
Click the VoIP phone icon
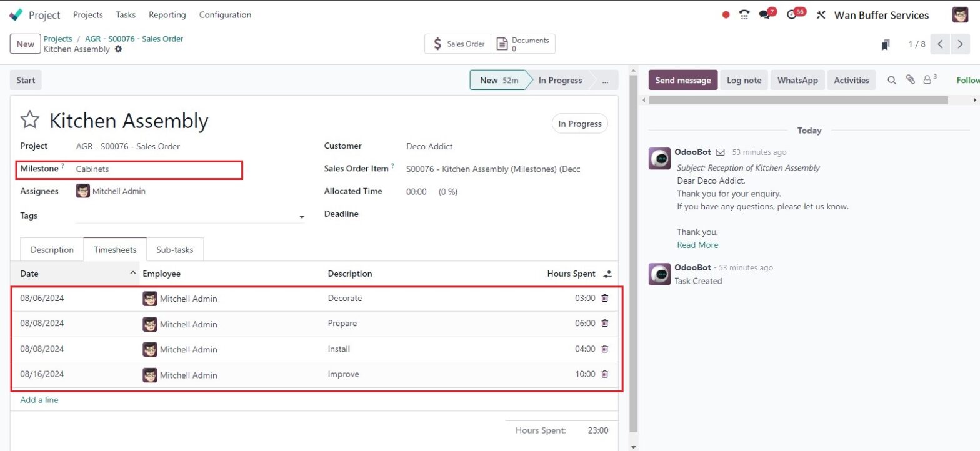(744, 15)
